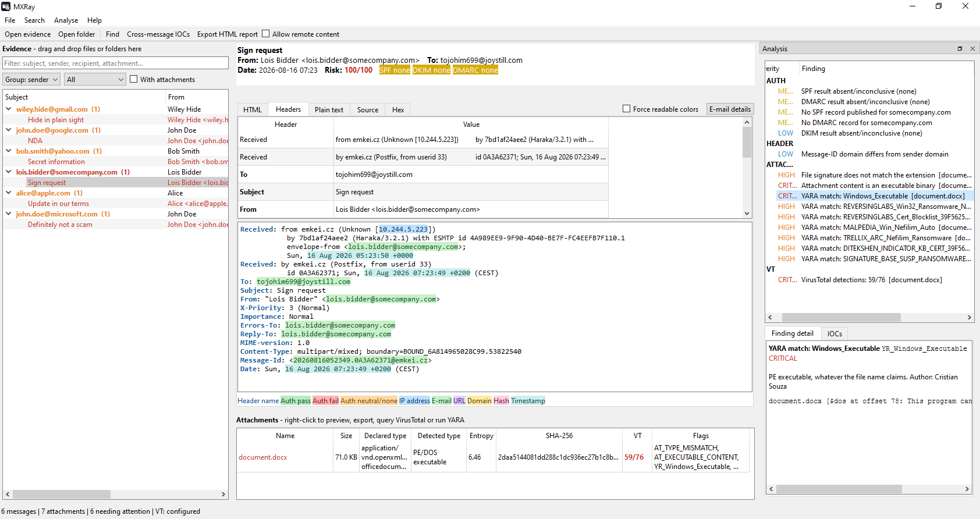Screen dimensions: 980x519
Task: Click the Auth pass legend swatch
Action: pyautogui.click(x=296, y=400)
